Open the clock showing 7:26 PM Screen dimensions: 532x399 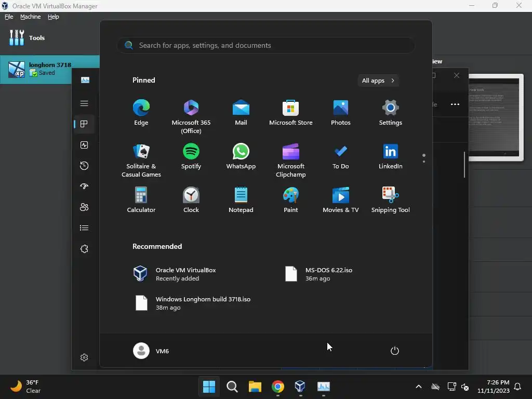tap(494, 387)
